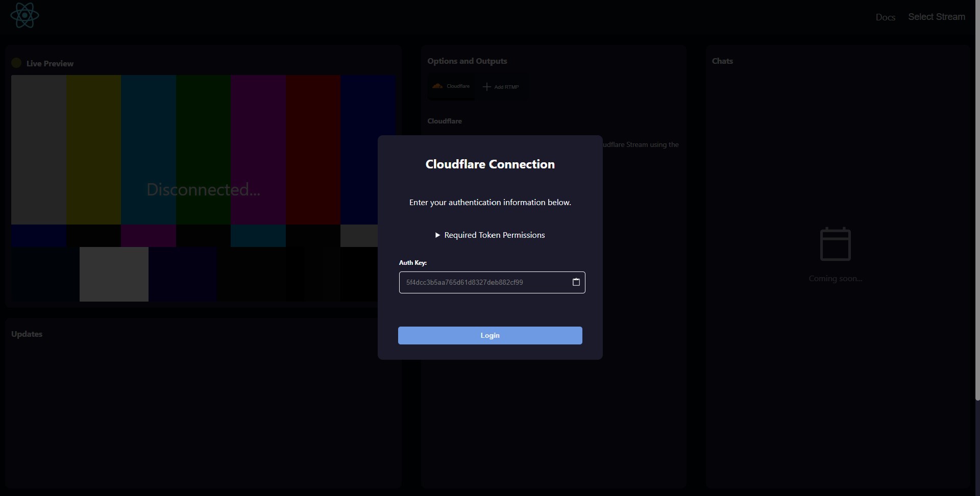Click the Login button
The height and width of the screenshot is (496, 980).
(x=490, y=335)
